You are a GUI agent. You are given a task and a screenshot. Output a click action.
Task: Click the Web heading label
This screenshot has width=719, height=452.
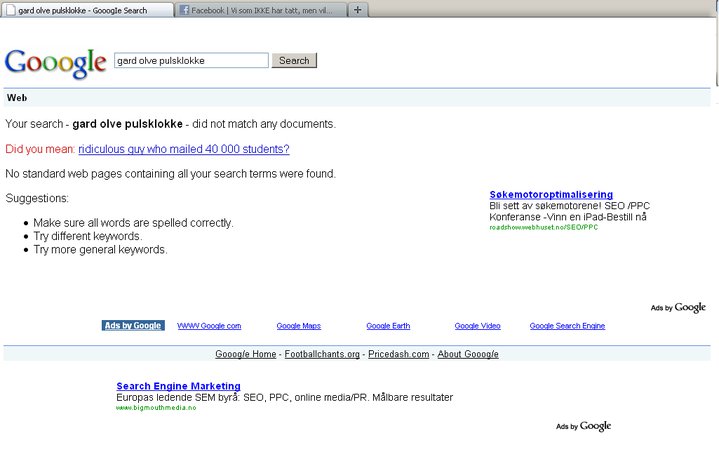point(17,98)
